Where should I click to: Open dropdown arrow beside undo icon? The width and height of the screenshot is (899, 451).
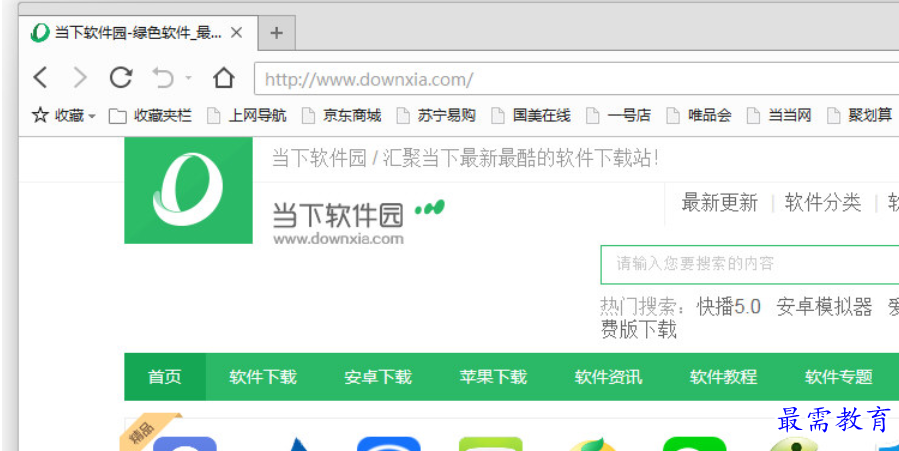coord(188,77)
